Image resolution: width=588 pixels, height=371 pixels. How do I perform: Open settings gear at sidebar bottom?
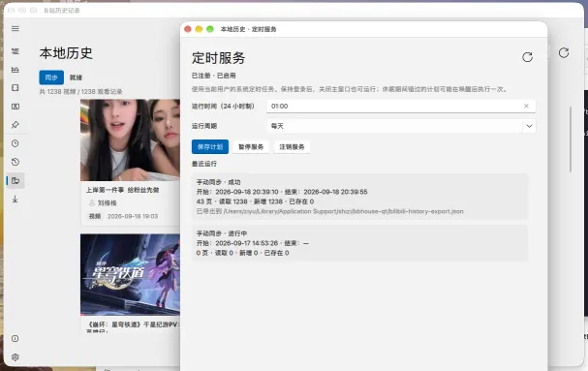[15, 357]
